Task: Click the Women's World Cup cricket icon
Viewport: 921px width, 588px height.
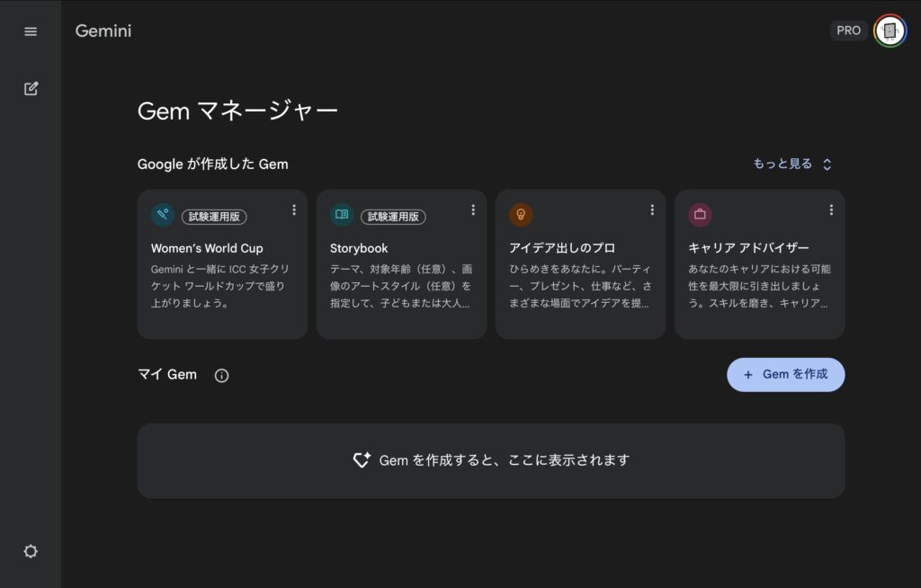Action: point(163,215)
